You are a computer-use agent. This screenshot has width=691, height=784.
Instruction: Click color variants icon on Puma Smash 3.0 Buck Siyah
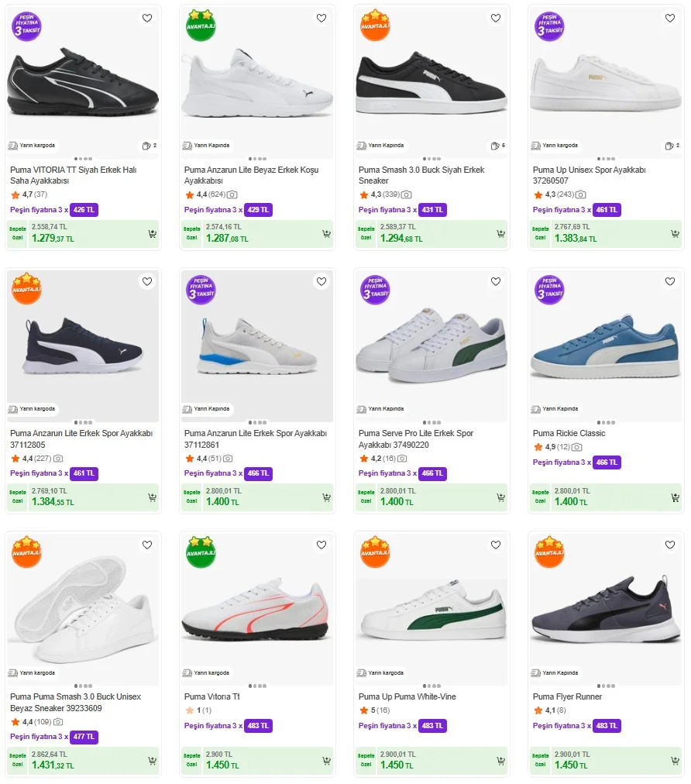(497, 146)
